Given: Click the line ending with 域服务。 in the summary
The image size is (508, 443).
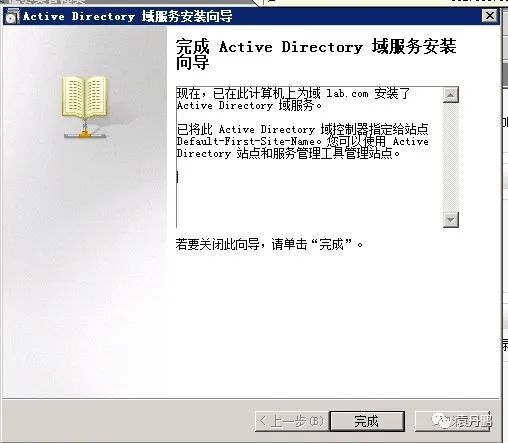Looking at the screenshot, I should (x=249, y=106).
